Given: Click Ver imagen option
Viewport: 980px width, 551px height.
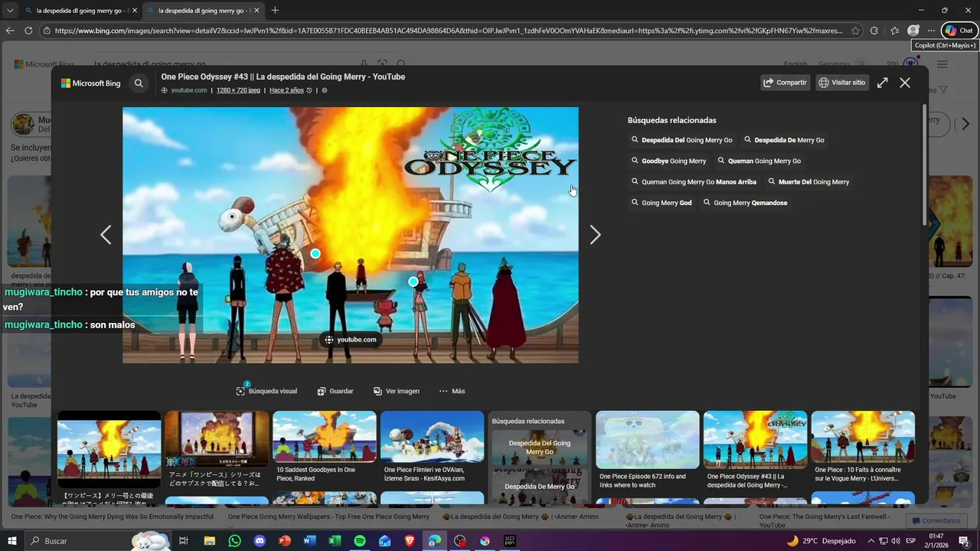Looking at the screenshot, I should [397, 391].
